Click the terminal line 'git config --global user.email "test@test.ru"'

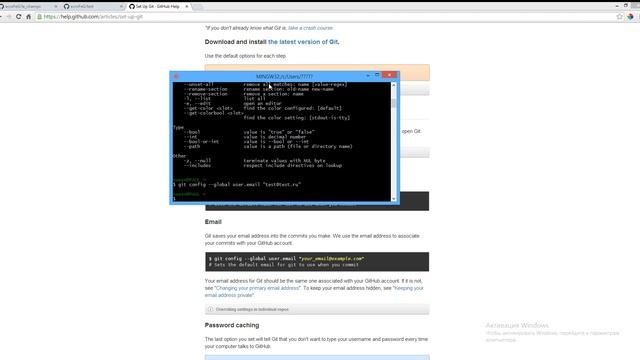click(x=238, y=184)
